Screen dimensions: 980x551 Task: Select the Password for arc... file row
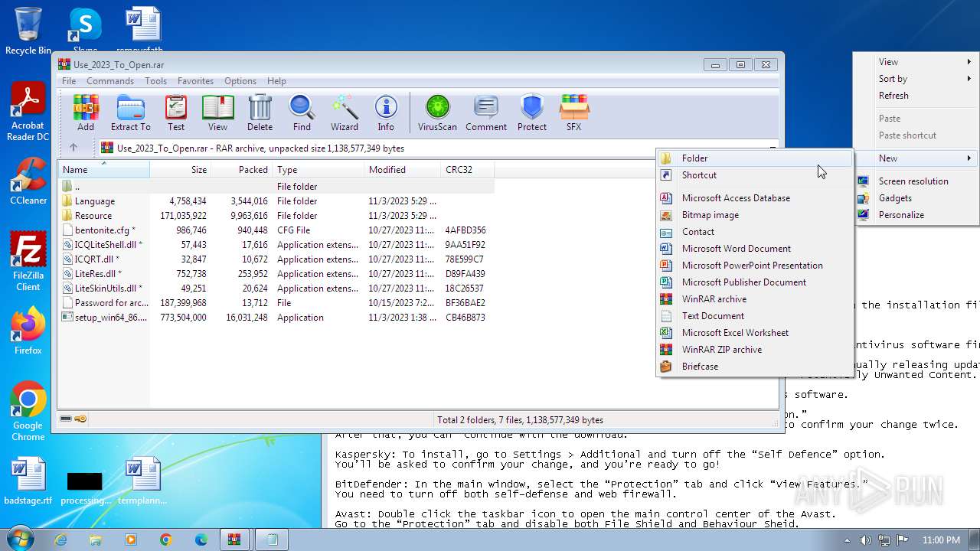276,303
